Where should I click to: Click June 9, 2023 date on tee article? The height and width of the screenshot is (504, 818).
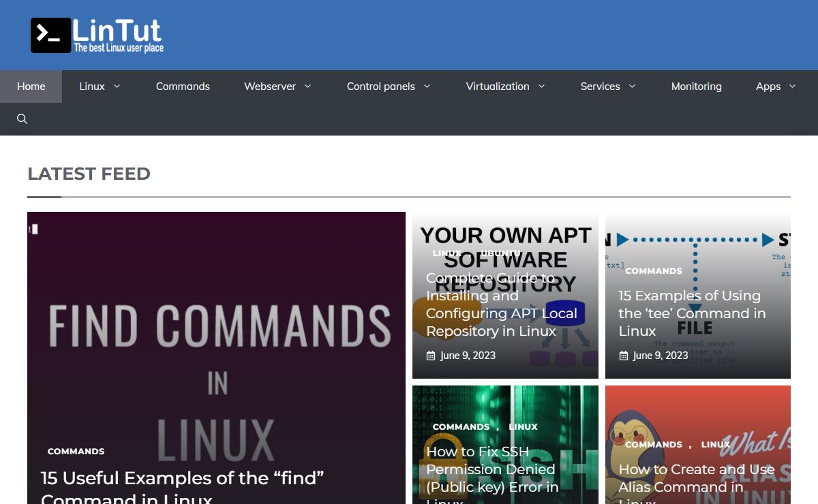(x=661, y=356)
